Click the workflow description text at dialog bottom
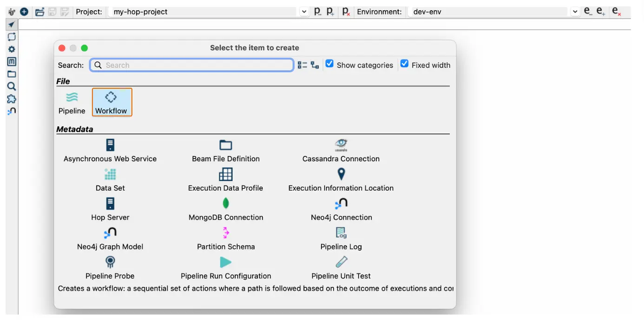This screenshot has height=329, width=644. click(256, 288)
